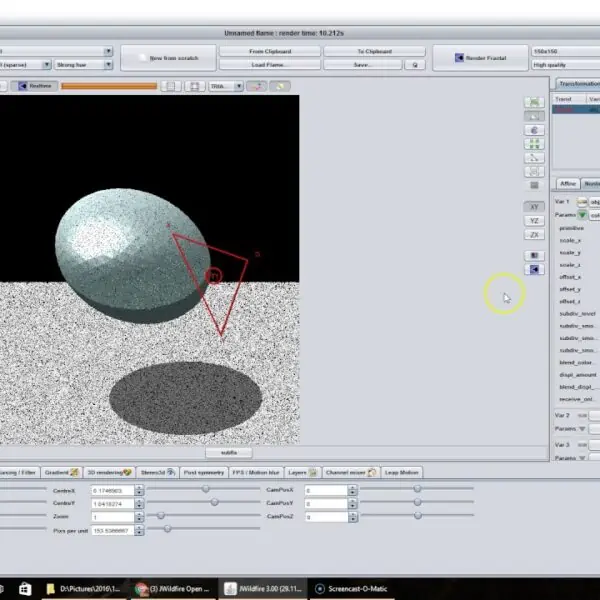
Task: Open the Leap Motion tab
Action: (401, 473)
